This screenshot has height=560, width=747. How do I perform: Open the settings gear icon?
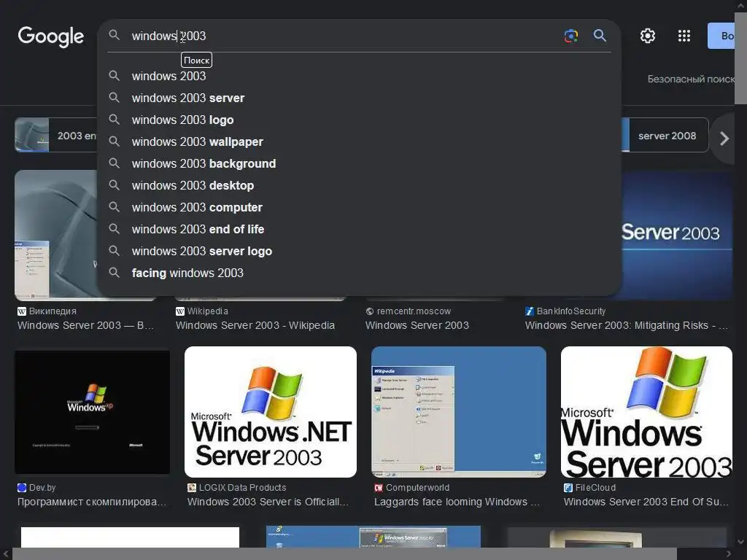[648, 36]
